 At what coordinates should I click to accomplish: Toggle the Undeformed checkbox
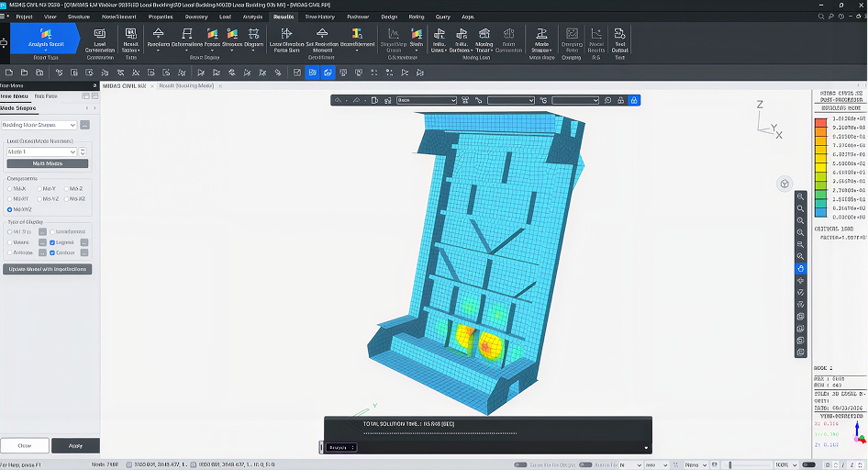coord(52,232)
